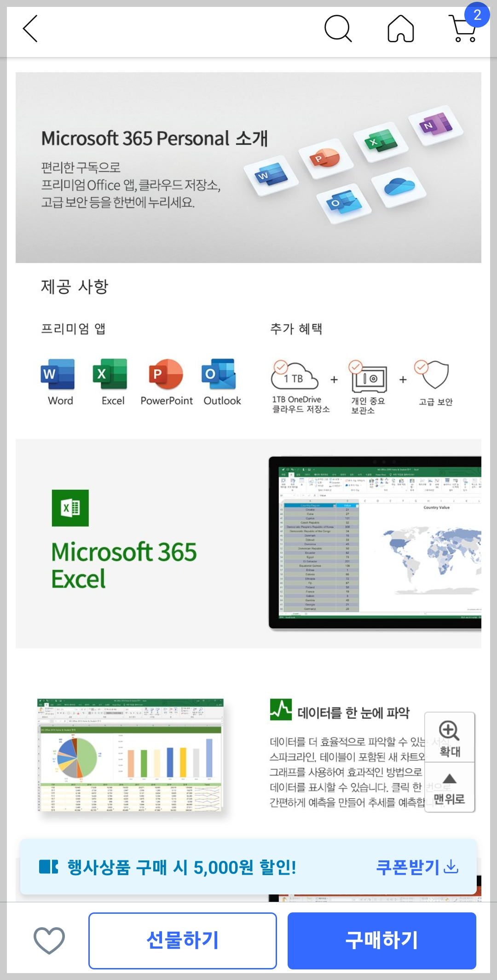Go back using the left arrow
The width and height of the screenshot is (497, 980).
pos(30,29)
